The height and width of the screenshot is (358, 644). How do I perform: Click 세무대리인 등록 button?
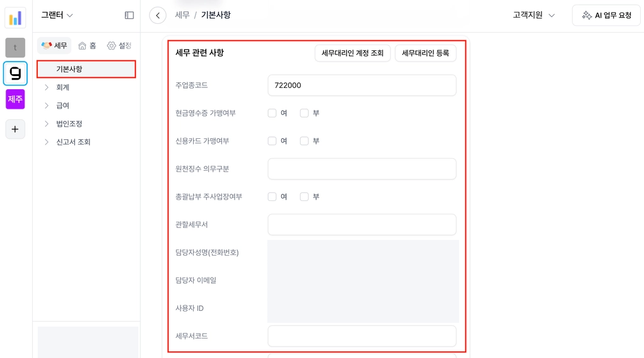pos(426,53)
